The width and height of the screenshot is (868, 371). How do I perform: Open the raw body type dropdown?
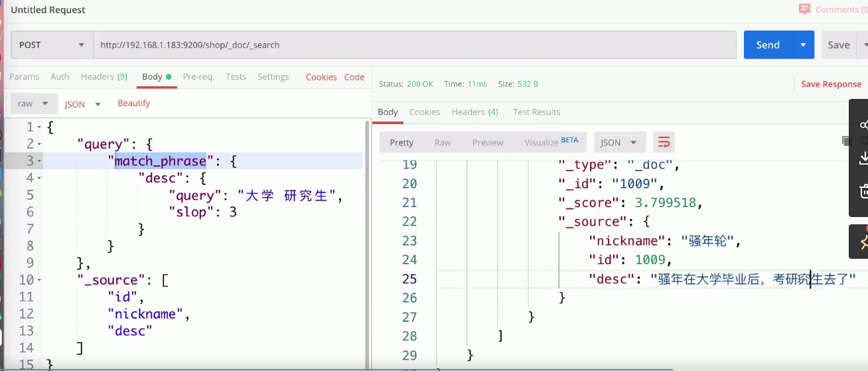pos(33,104)
